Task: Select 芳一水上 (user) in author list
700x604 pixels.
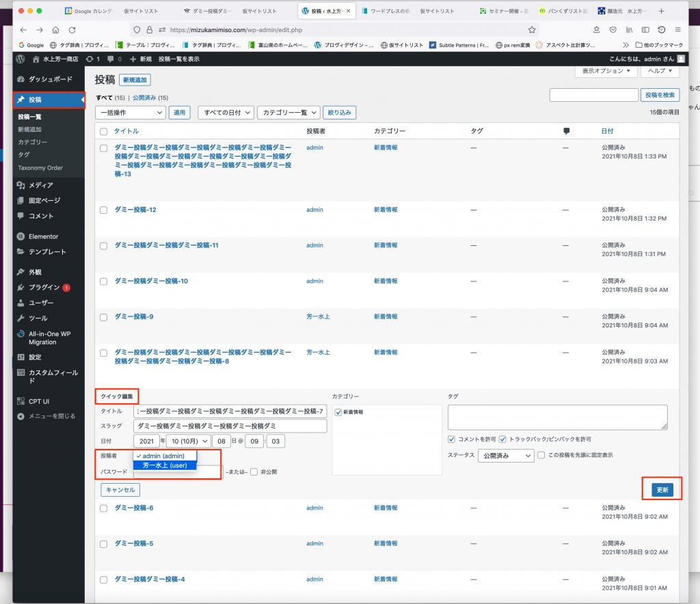Action: (x=164, y=465)
